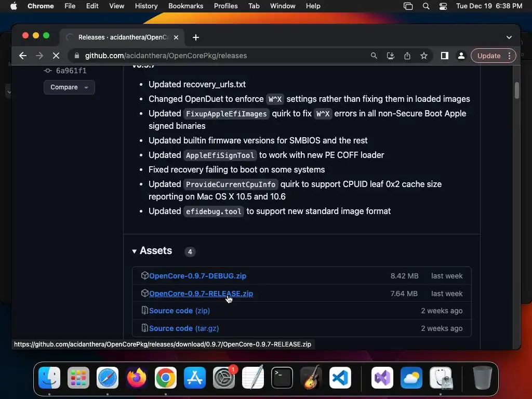
Task: Click the date and time in menu bar
Action: click(x=489, y=6)
